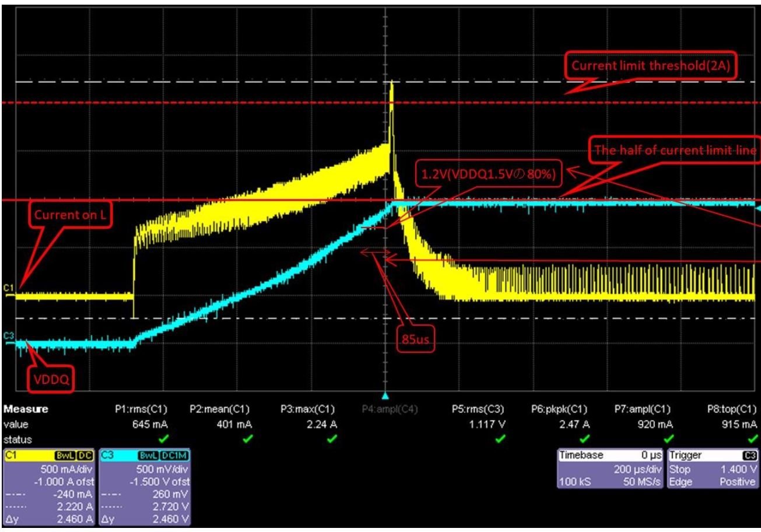Click the green status checkmark under P2
Screen dimensions: 761x532
point(248,439)
